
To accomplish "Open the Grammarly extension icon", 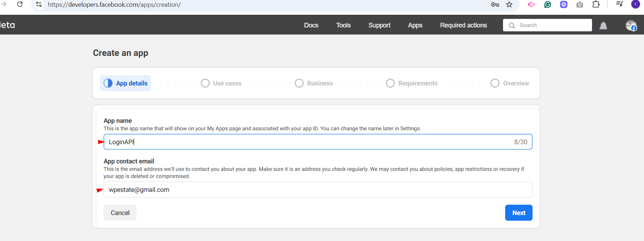I will pyautogui.click(x=548, y=5).
